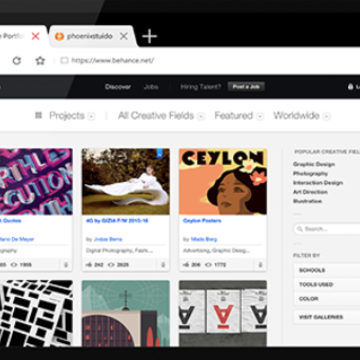Image resolution: width=360 pixels, height=360 pixels.
Task: Open the white dress photography thumbnail
Action: [x=126, y=182]
